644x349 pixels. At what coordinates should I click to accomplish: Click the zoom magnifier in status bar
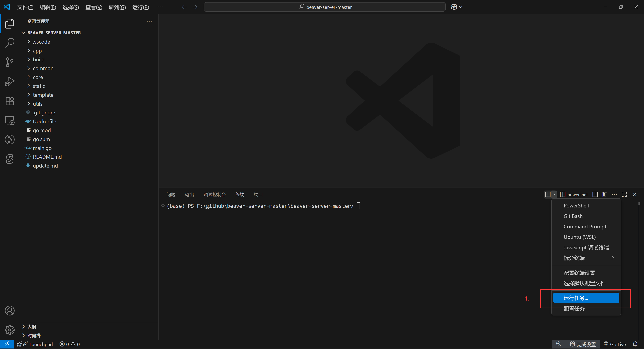tap(558, 344)
